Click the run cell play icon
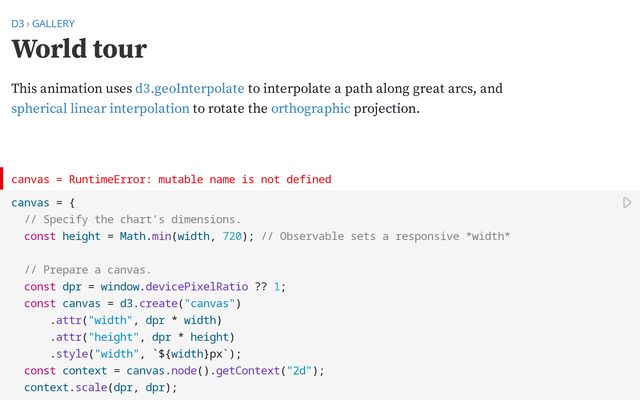This screenshot has width=640, height=400. (x=627, y=203)
